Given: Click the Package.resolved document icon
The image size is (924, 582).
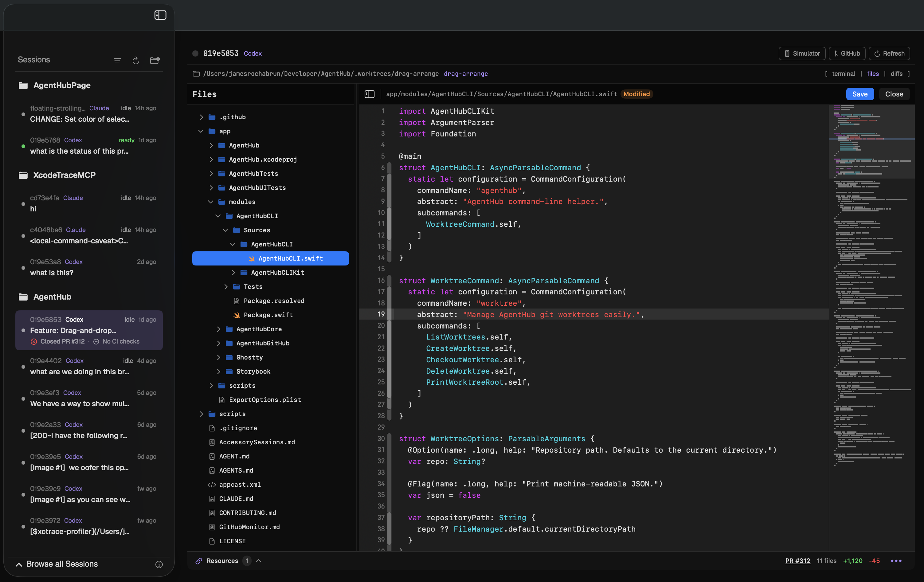Looking at the screenshot, I should click(x=236, y=301).
